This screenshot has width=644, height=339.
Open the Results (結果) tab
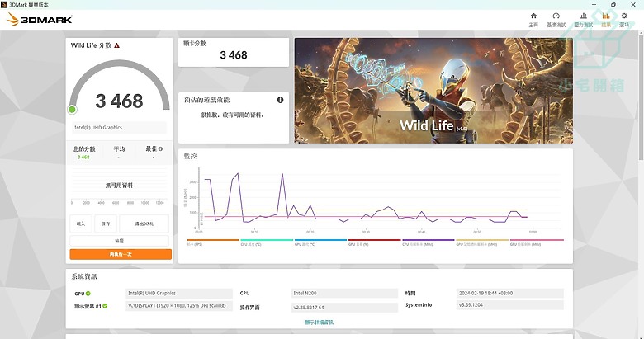606,20
